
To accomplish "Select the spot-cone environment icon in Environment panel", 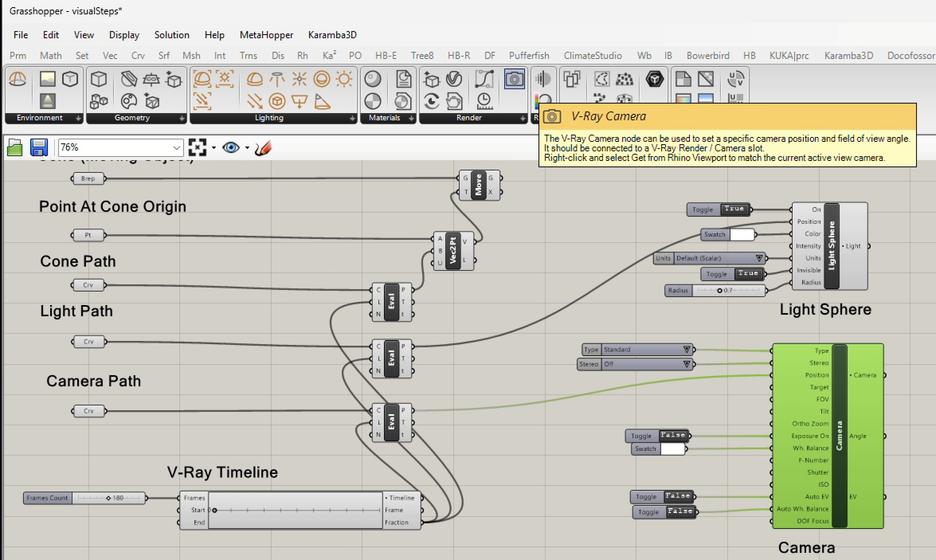I will click(47, 101).
